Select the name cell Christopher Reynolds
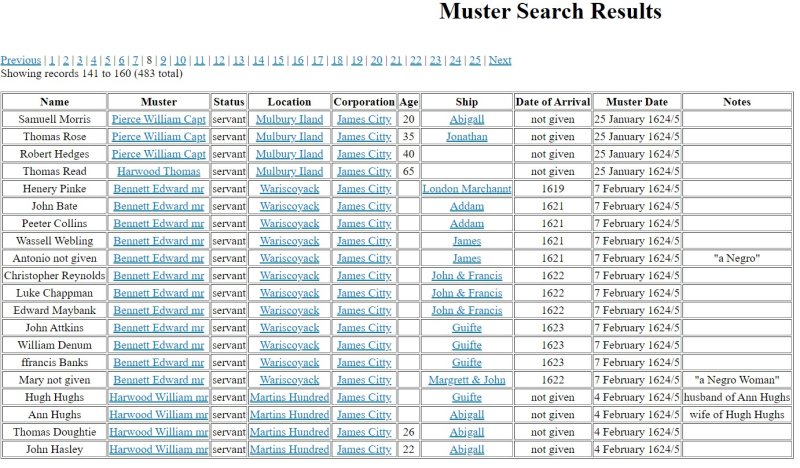 (55, 276)
